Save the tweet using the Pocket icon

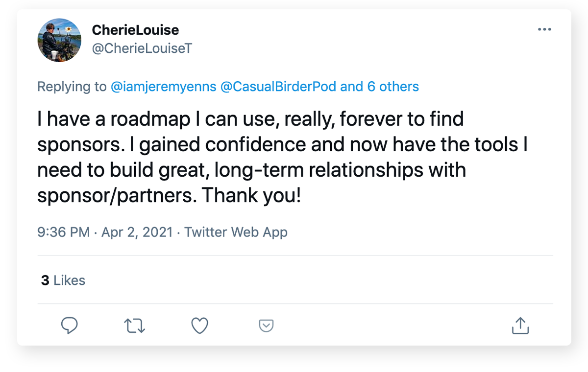tap(266, 325)
